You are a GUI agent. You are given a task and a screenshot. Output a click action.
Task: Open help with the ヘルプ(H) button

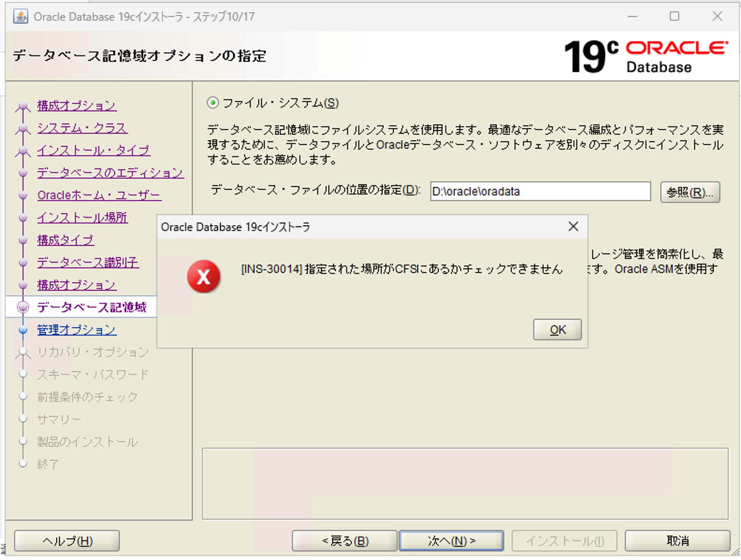[67, 541]
